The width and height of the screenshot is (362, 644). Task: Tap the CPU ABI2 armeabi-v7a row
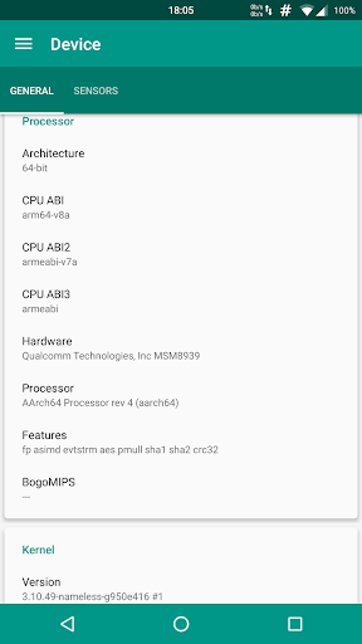[x=50, y=254]
